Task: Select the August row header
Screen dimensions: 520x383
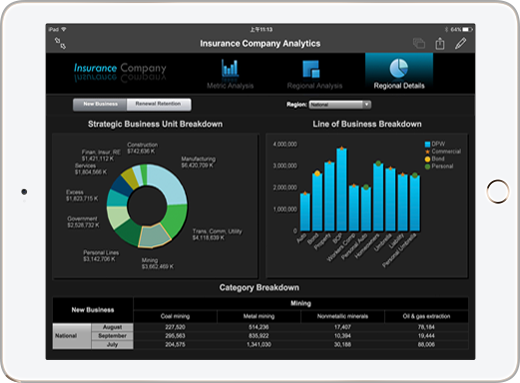Action: pos(112,327)
